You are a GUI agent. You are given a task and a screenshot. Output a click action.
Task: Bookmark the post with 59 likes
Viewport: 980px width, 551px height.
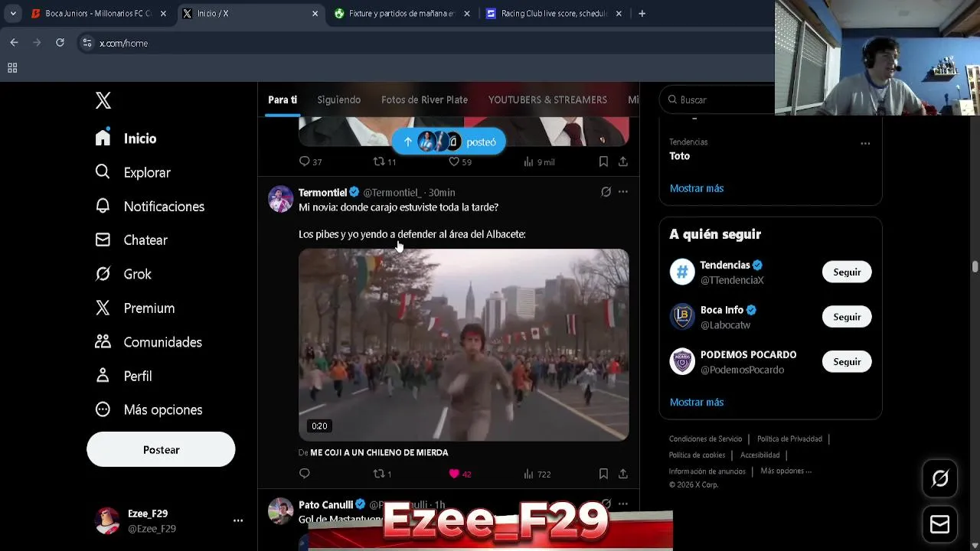coord(603,161)
